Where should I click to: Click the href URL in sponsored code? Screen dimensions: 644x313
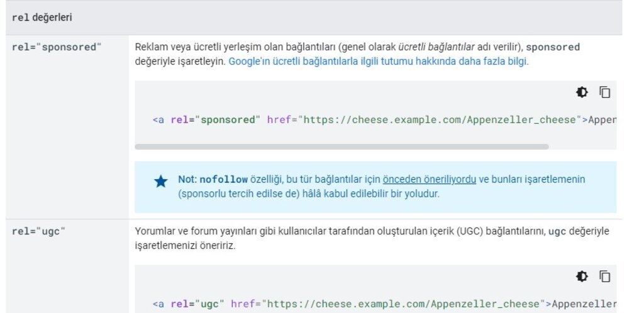pos(440,119)
